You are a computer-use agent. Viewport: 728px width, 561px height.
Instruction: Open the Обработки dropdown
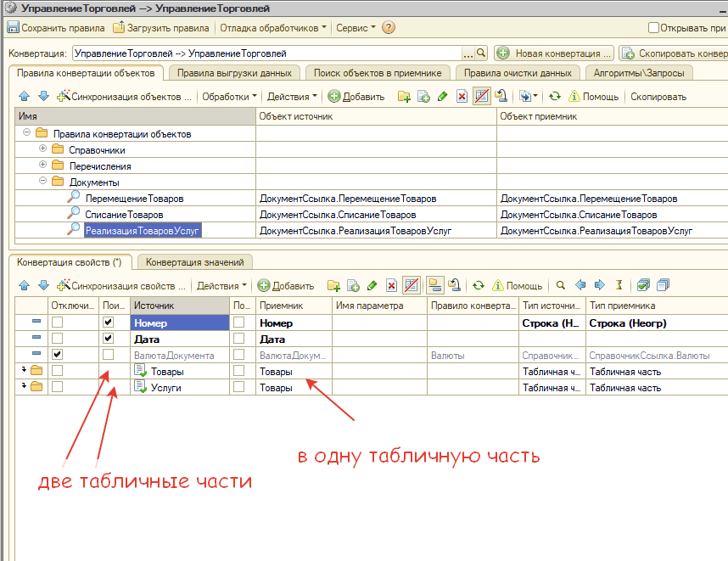click(229, 97)
